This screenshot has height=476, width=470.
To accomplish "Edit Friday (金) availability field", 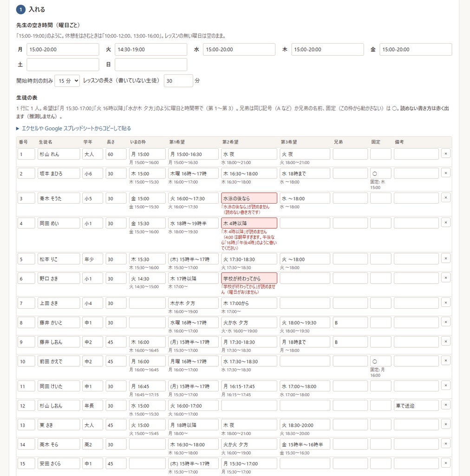I will click(416, 49).
